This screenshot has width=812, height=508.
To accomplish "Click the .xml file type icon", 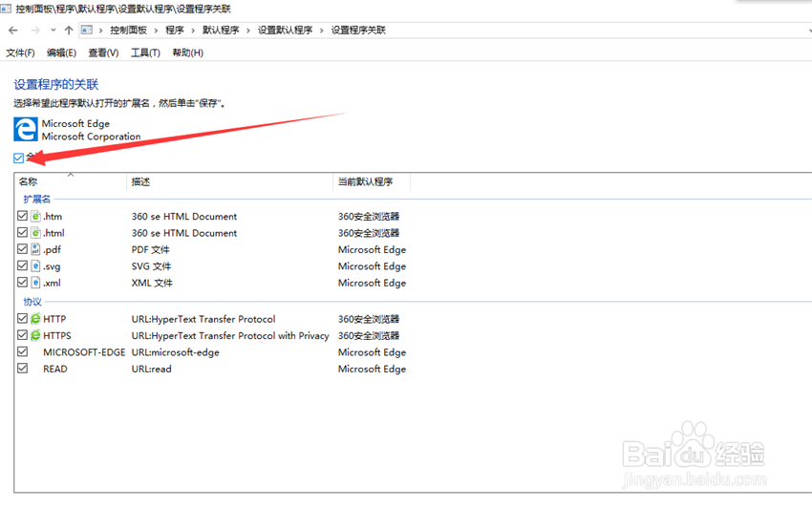I will coord(35,283).
